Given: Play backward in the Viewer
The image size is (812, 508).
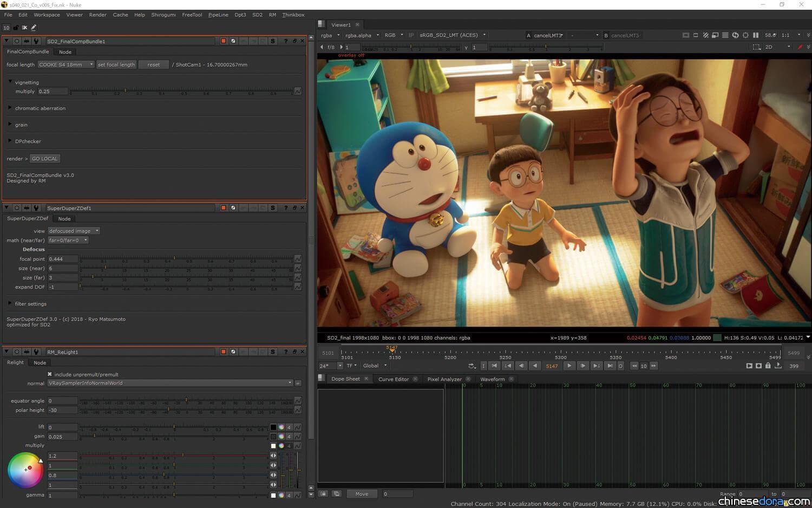Looking at the screenshot, I should [x=535, y=366].
